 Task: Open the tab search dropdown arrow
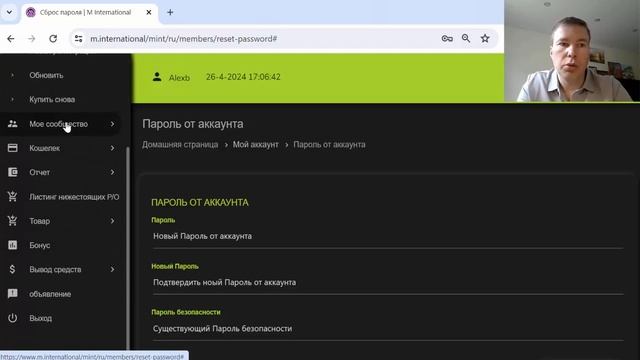pos(9,12)
